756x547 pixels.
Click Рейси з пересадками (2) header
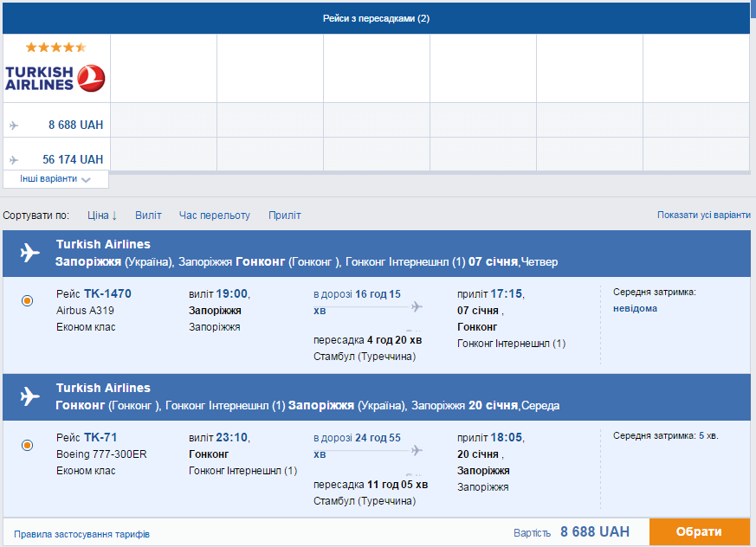click(376, 18)
